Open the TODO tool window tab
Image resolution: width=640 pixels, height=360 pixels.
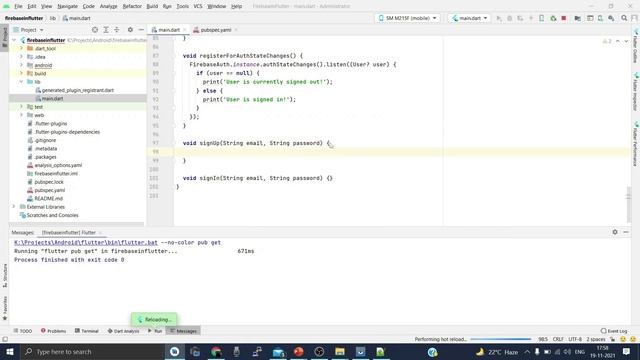(x=22, y=331)
